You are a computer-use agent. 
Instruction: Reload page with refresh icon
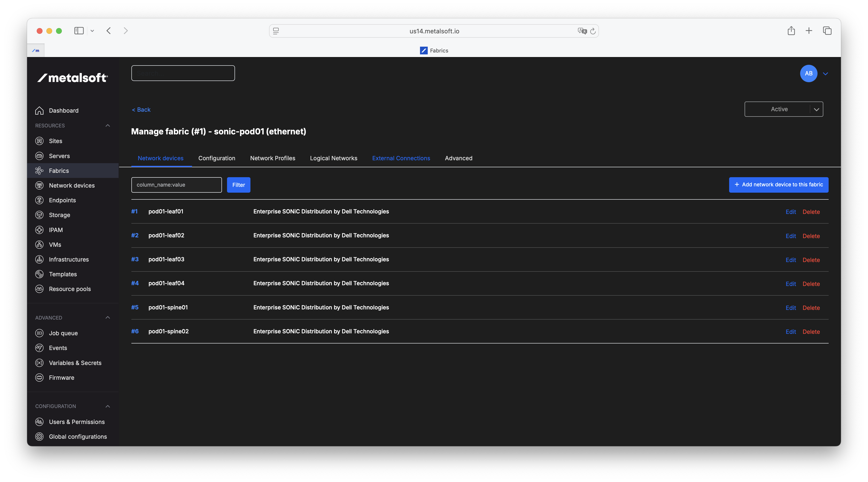[x=593, y=31]
